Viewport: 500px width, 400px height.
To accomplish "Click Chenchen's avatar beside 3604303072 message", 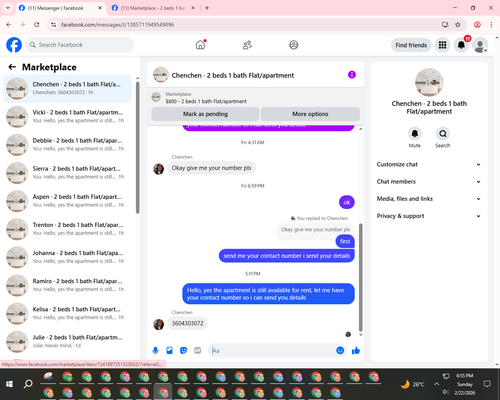I will (x=158, y=324).
